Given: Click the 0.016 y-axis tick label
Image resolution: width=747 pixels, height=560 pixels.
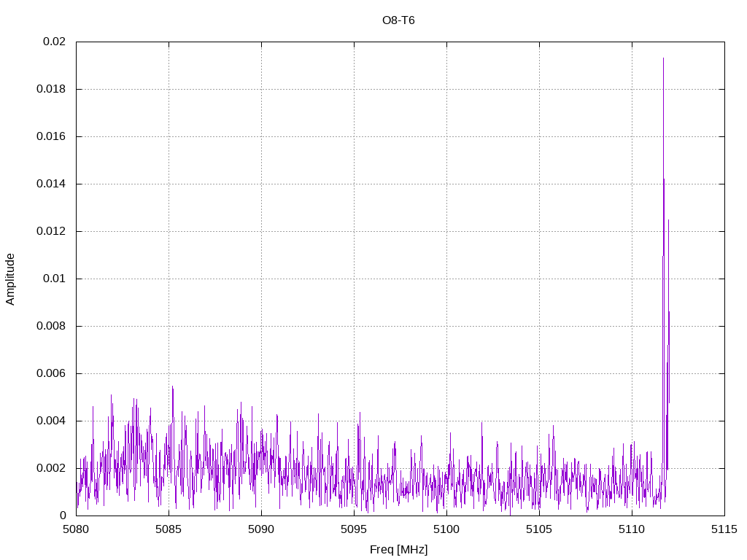Looking at the screenshot, I should (x=52, y=136).
